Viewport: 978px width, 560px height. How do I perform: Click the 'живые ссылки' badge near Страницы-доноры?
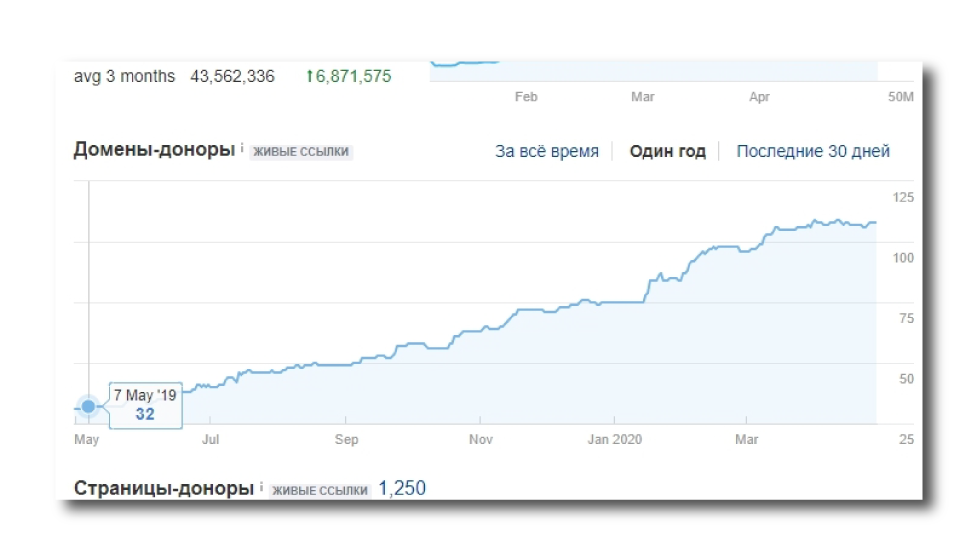(320, 490)
